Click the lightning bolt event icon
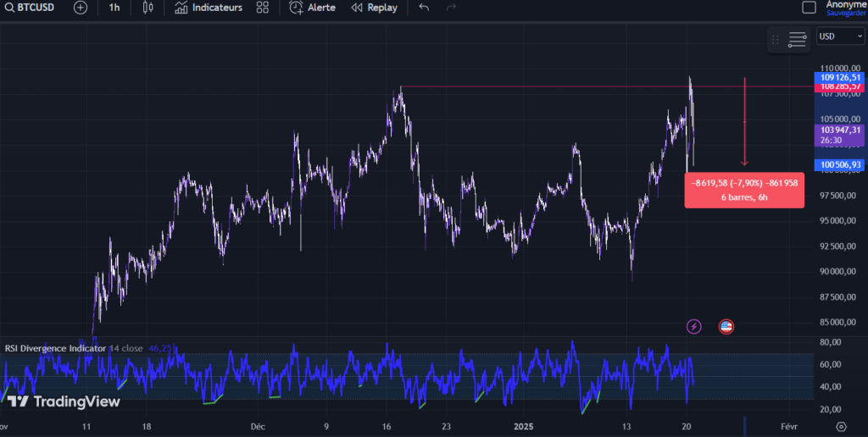 coord(694,326)
